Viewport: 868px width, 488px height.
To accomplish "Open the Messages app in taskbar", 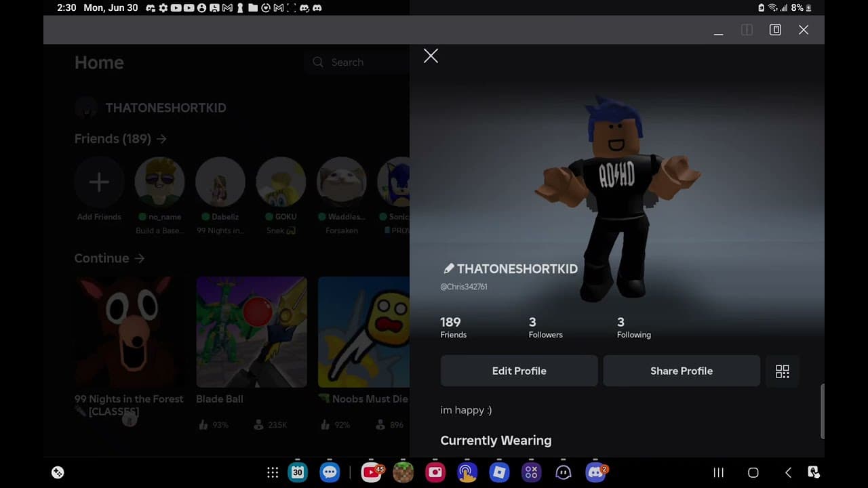I will (x=330, y=472).
